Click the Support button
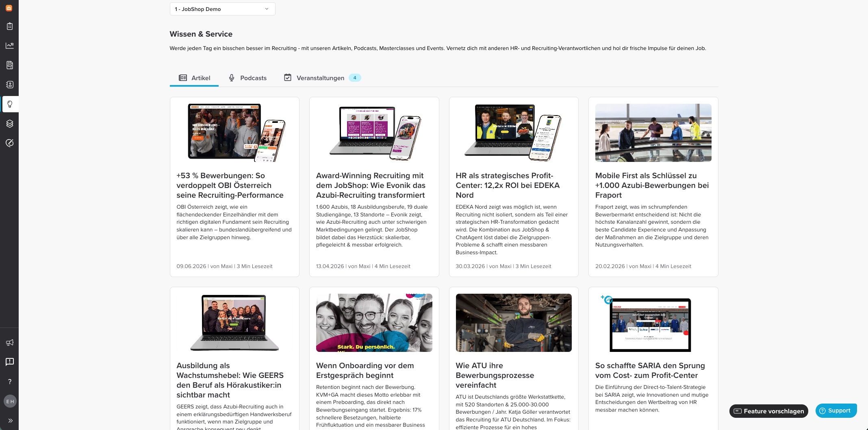868x430 pixels. (x=836, y=411)
